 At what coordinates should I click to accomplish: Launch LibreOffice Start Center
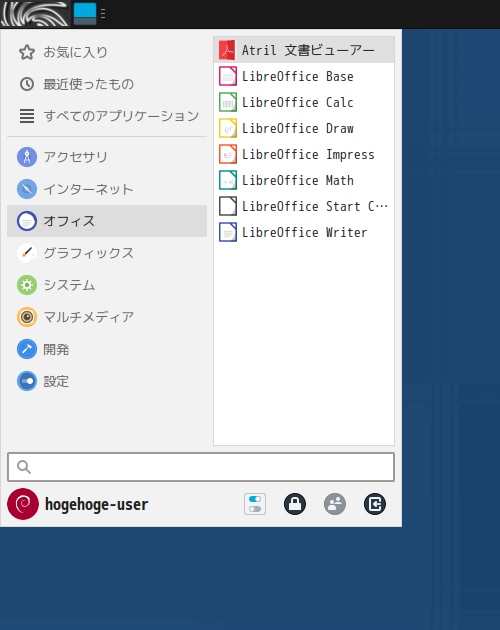click(x=304, y=207)
